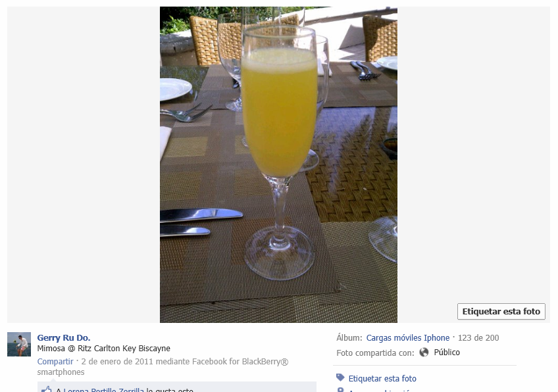Click the Foto compartida con label
558x392 pixels.
click(376, 353)
